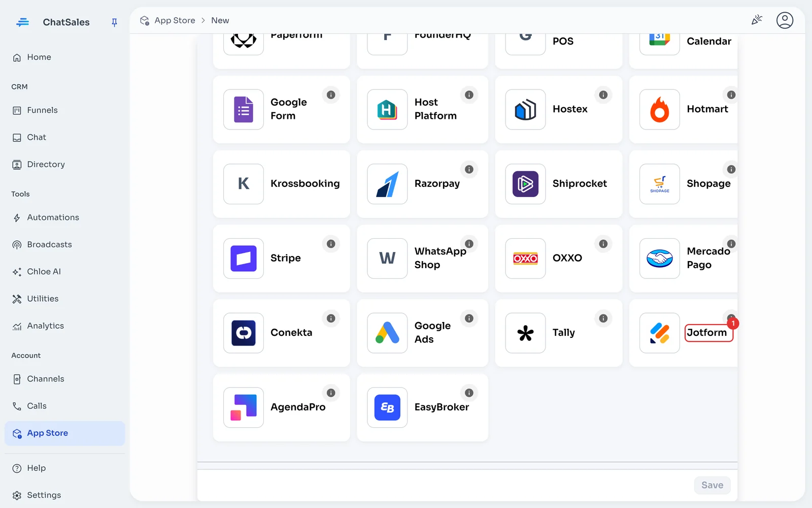
Task: Select the AgendaPro app logo
Action: click(244, 407)
